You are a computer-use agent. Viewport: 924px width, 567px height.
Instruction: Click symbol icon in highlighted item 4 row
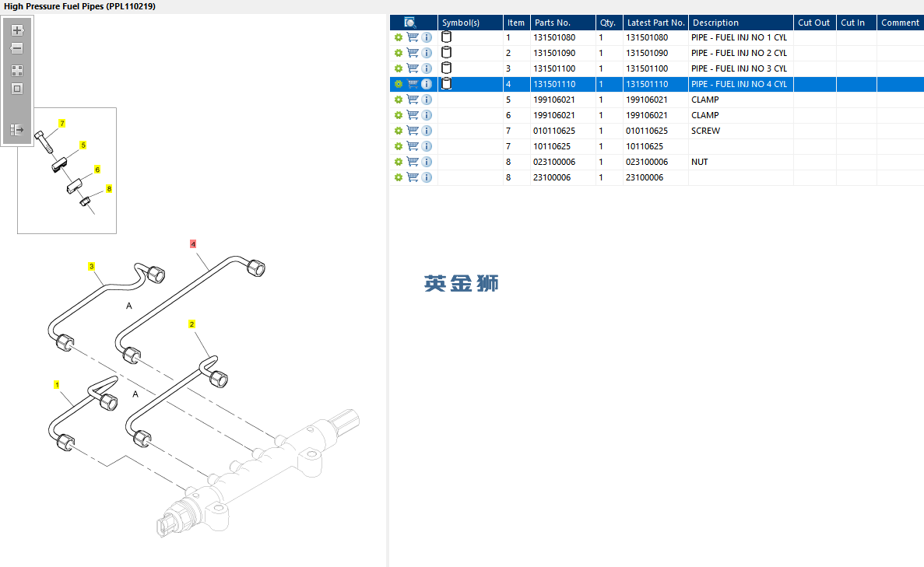point(447,83)
